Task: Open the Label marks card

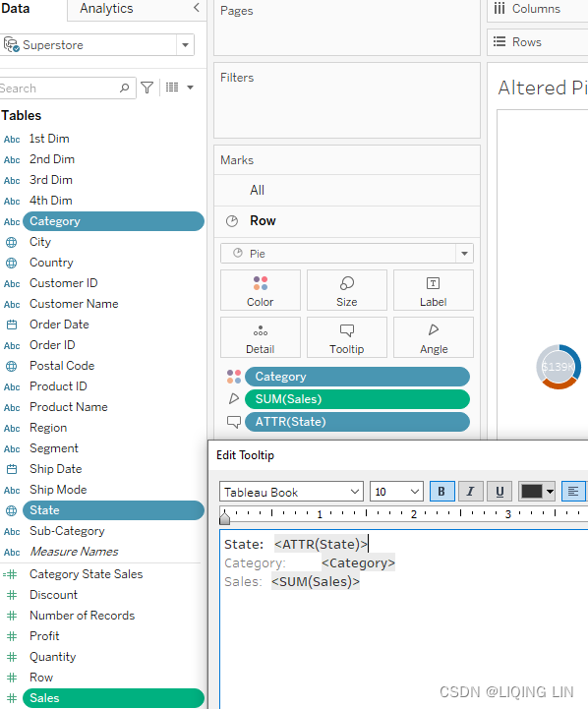Action: 433,290
